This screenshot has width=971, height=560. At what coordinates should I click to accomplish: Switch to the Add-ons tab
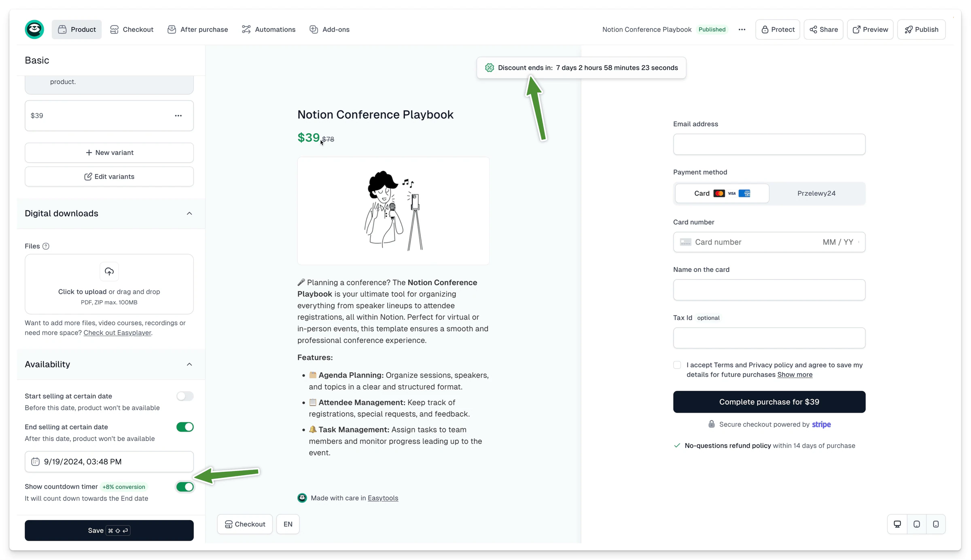329,30
